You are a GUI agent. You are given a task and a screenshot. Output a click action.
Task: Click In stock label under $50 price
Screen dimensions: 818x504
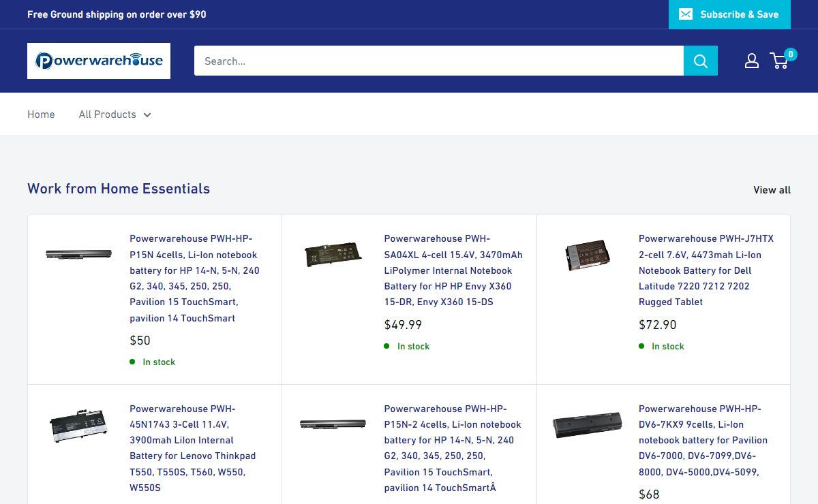click(x=159, y=362)
